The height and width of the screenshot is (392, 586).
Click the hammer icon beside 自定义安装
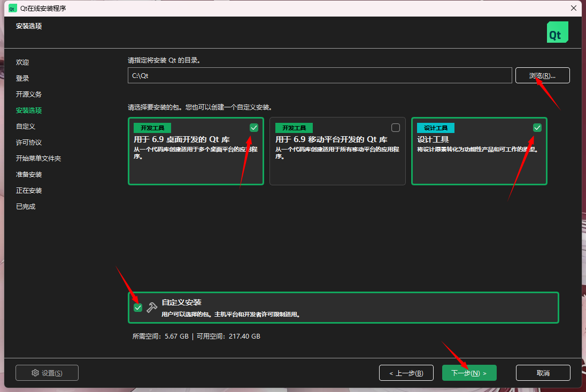tap(152, 307)
